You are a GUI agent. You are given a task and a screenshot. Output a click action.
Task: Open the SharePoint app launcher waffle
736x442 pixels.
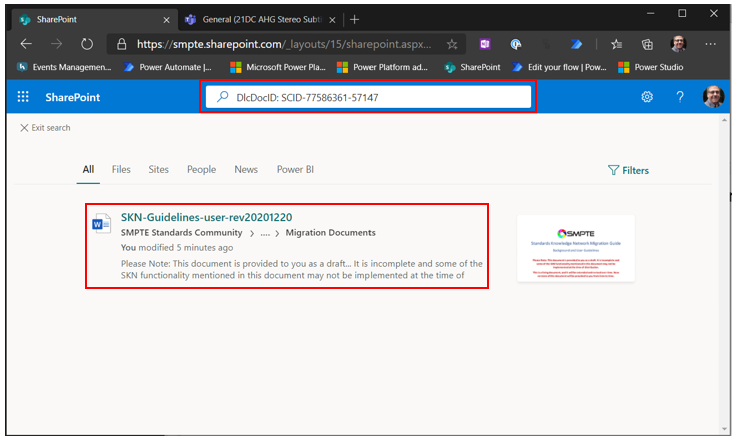(x=23, y=97)
